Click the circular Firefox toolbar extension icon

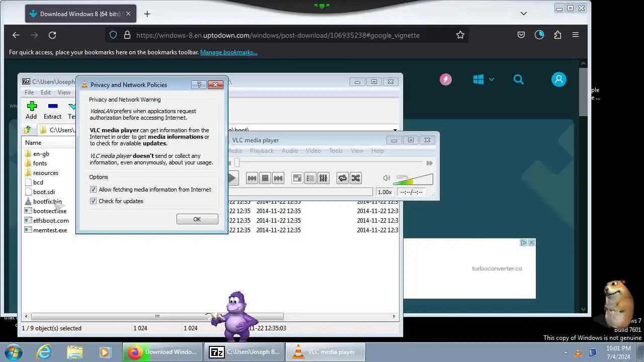pos(539,35)
